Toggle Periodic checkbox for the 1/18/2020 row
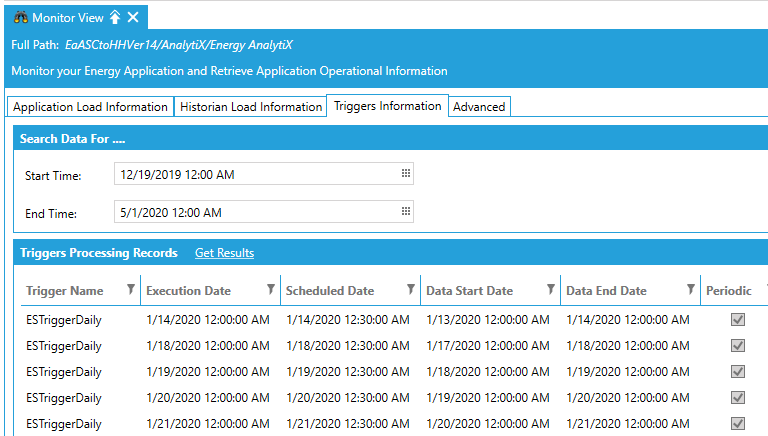 [738, 346]
